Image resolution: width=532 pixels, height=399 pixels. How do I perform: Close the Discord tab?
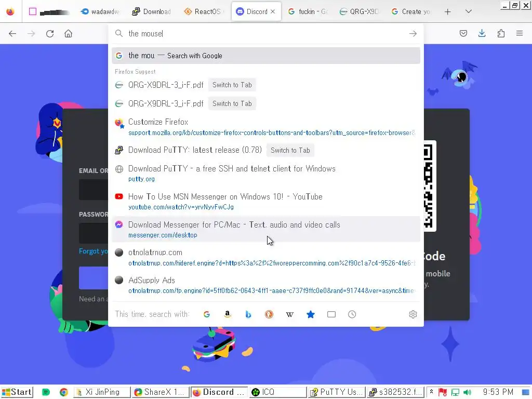tap(273, 11)
